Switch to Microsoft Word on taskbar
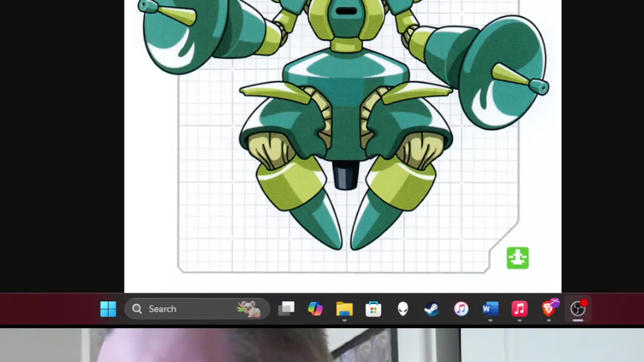The image size is (644, 362). [490, 309]
